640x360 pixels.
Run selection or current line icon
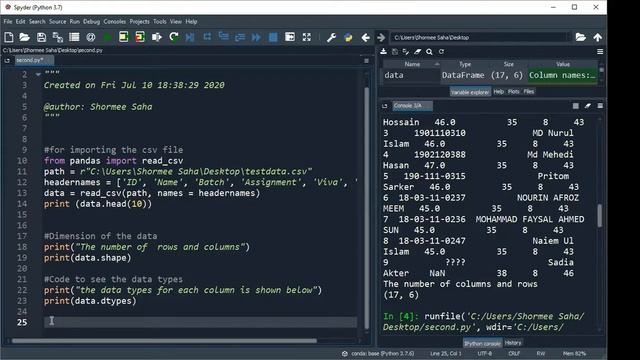pos(157,38)
